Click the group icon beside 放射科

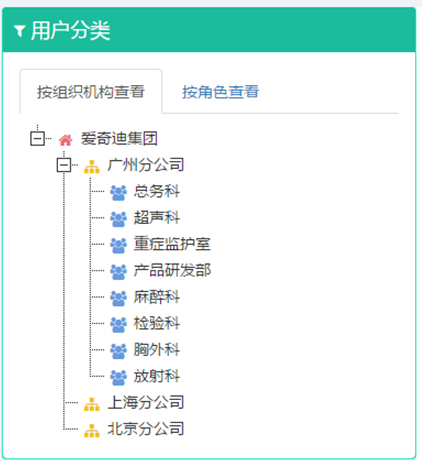point(118,377)
